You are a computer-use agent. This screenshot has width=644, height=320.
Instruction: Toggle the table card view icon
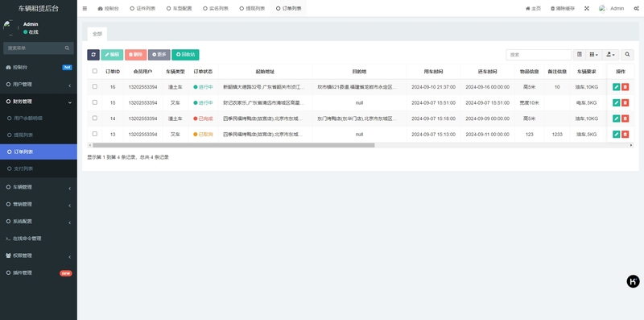click(580, 54)
